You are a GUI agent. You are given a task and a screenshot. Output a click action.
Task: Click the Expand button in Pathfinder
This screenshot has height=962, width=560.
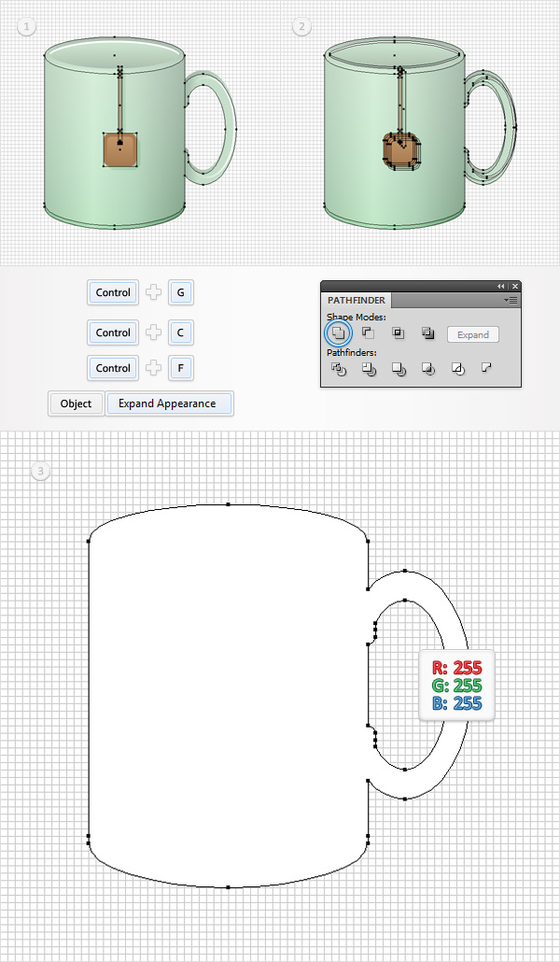473,334
